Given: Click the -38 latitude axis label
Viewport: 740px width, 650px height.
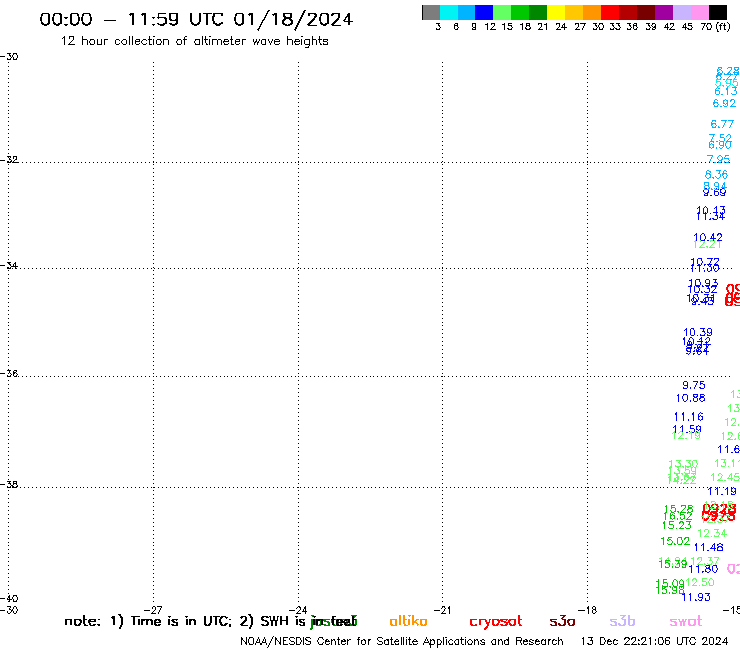Looking at the screenshot, I should coord(9,485).
